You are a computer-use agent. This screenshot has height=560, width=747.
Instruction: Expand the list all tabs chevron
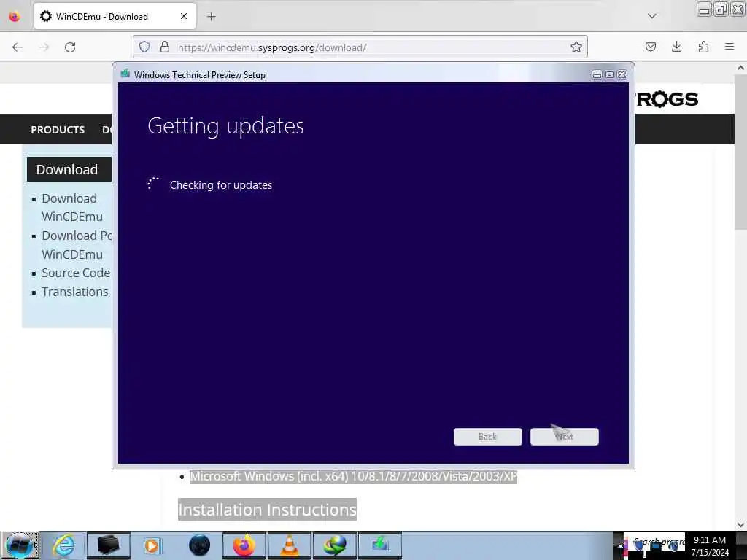click(651, 16)
